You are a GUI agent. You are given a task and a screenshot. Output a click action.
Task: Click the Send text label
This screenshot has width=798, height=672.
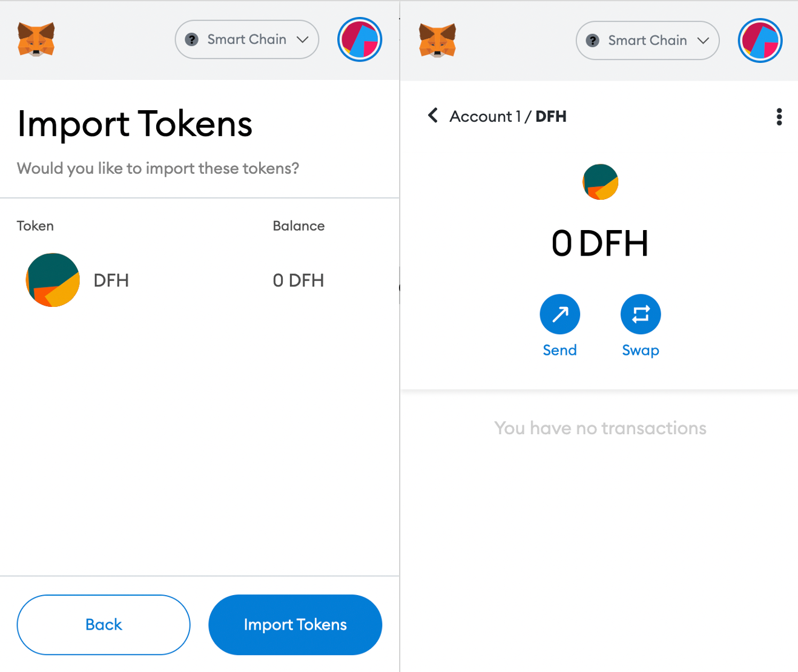560,350
